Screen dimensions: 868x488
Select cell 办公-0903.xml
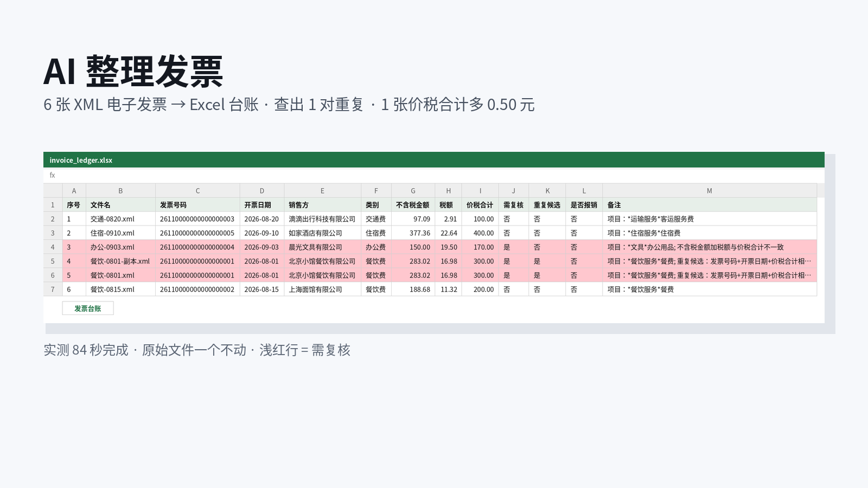[121, 247]
